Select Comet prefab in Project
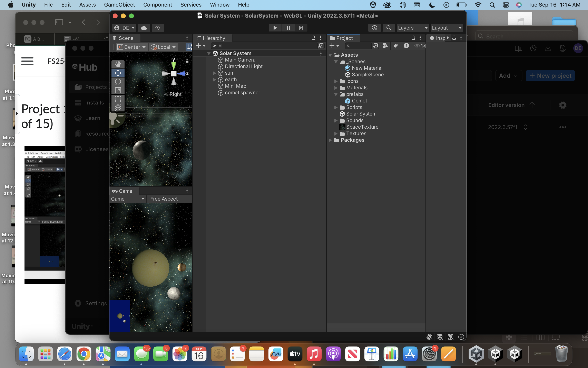Image resolution: width=588 pixels, height=368 pixels. tap(359, 101)
